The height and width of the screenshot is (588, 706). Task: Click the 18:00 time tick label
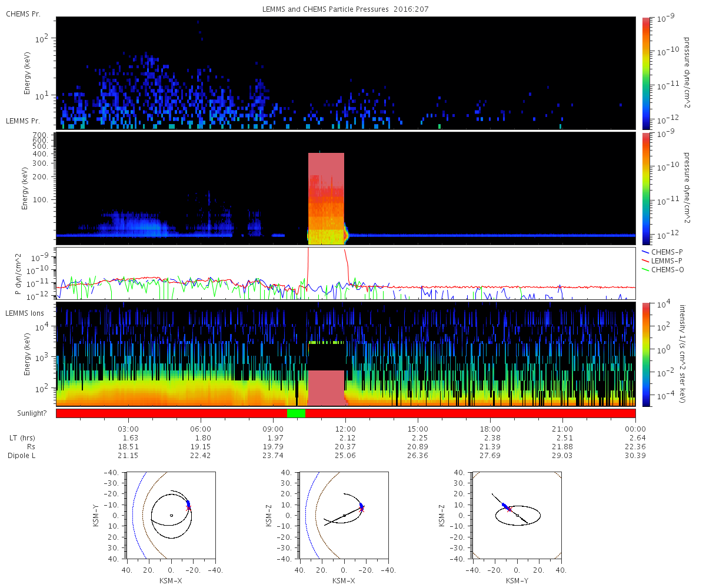tap(490, 429)
